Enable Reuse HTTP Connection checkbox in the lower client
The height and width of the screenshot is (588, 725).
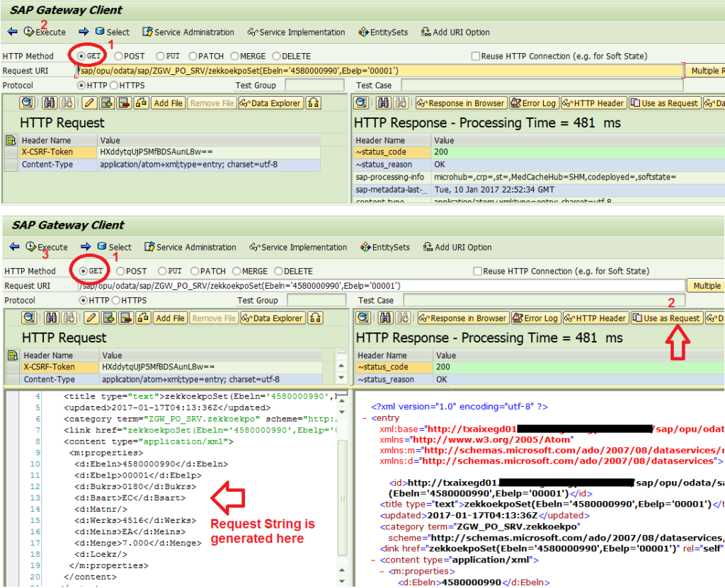(x=478, y=271)
